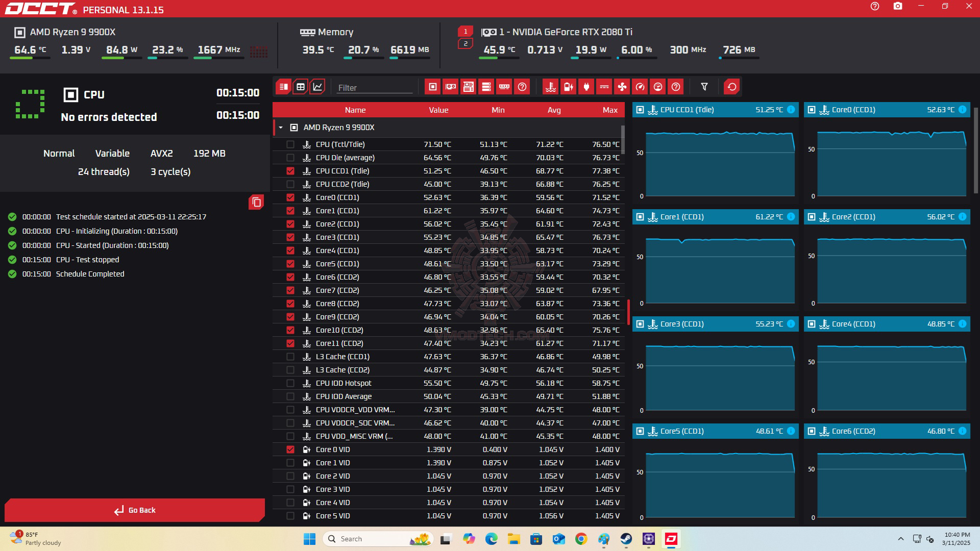Toggle fan sensor type filter
980x551 pixels.
[x=622, y=87]
